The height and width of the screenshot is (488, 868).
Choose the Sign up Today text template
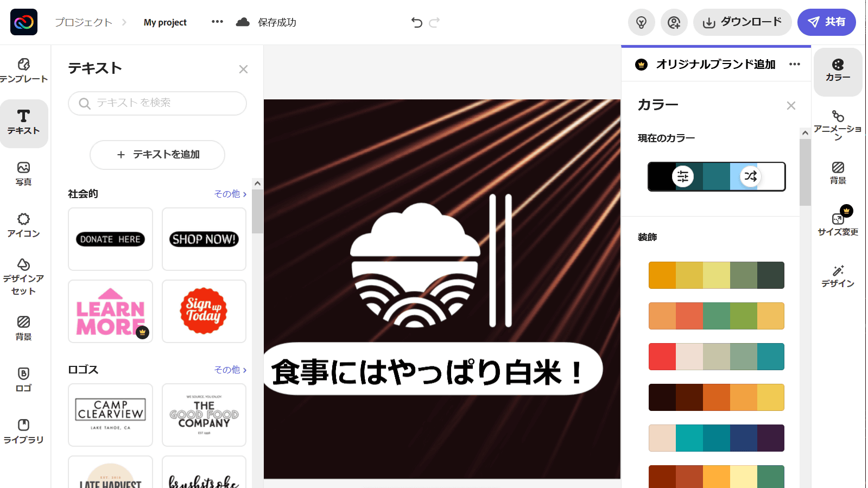pyautogui.click(x=204, y=311)
